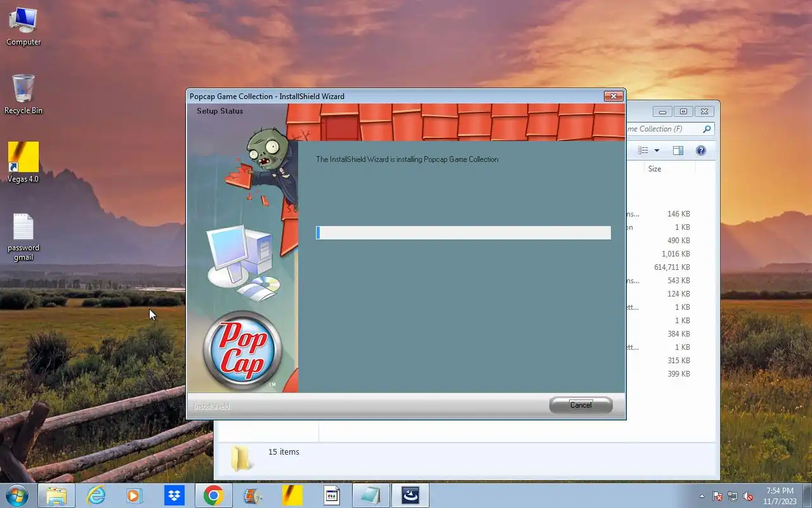Open Windows Media Player from the taskbar
The width and height of the screenshot is (812, 508).
click(134, 495)
